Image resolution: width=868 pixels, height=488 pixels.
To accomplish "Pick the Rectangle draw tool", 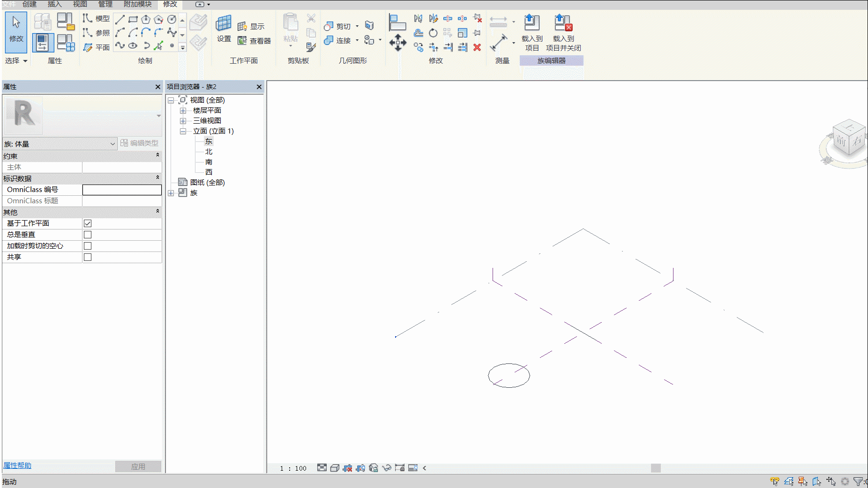I will click(x=133, y=19).
